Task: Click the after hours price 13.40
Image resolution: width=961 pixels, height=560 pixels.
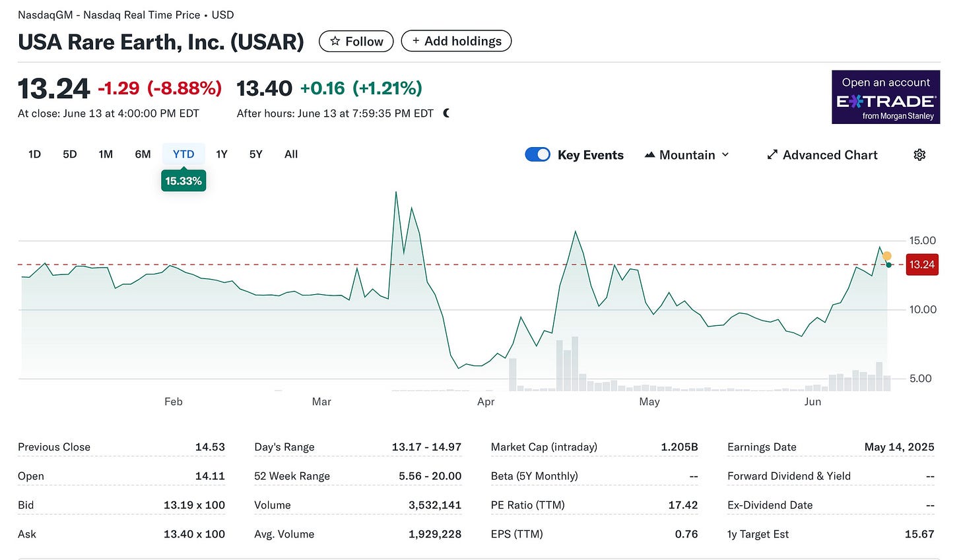Action: click(x=264, y=88)
